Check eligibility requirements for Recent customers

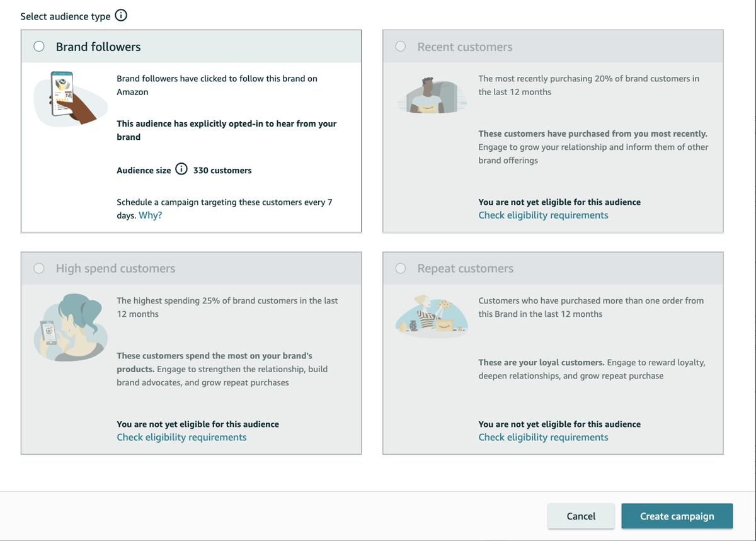pos(543,215)
